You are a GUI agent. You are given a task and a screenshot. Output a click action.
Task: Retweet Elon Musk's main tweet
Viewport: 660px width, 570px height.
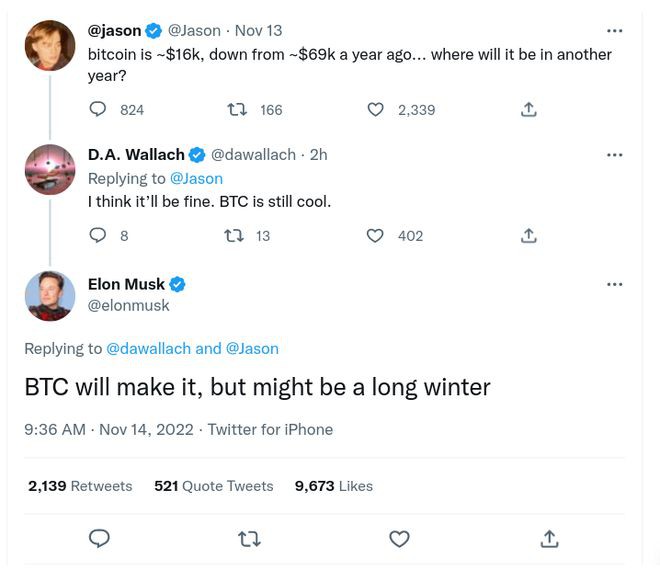[x=249, y=539]
